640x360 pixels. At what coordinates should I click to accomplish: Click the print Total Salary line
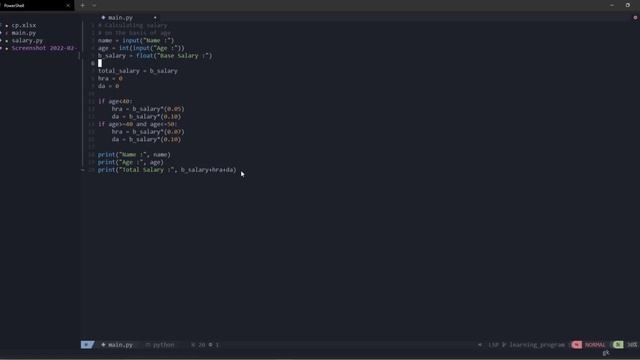tap(167, 170)
